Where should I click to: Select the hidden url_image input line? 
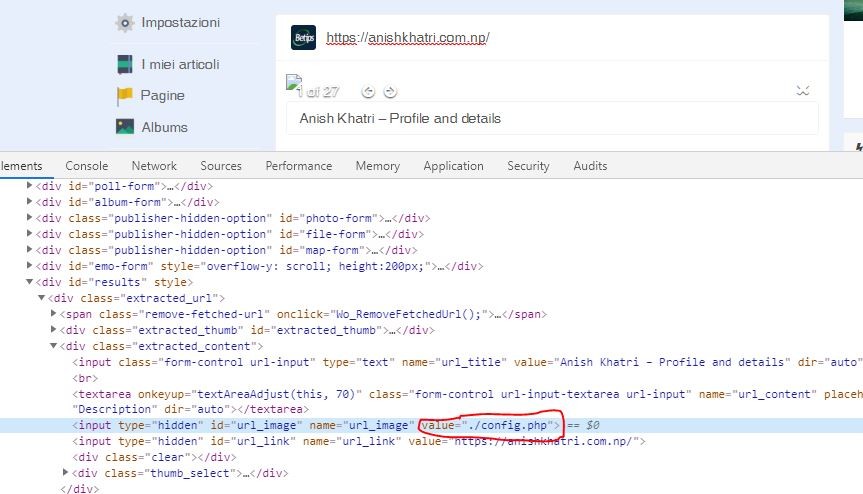(x=432, y=425)
